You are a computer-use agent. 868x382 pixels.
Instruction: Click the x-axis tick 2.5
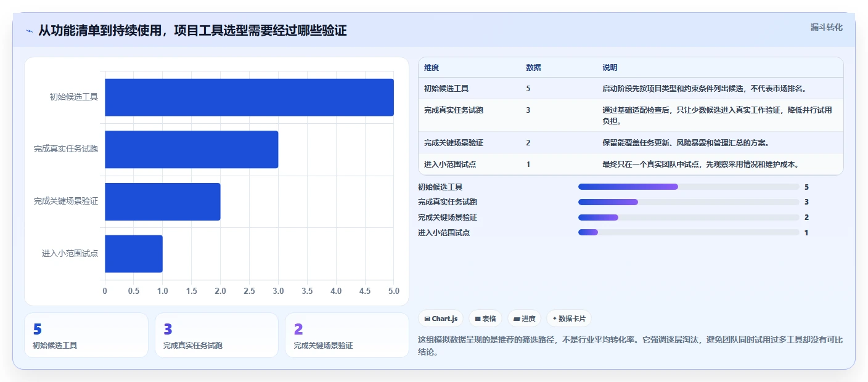point(249,291)
